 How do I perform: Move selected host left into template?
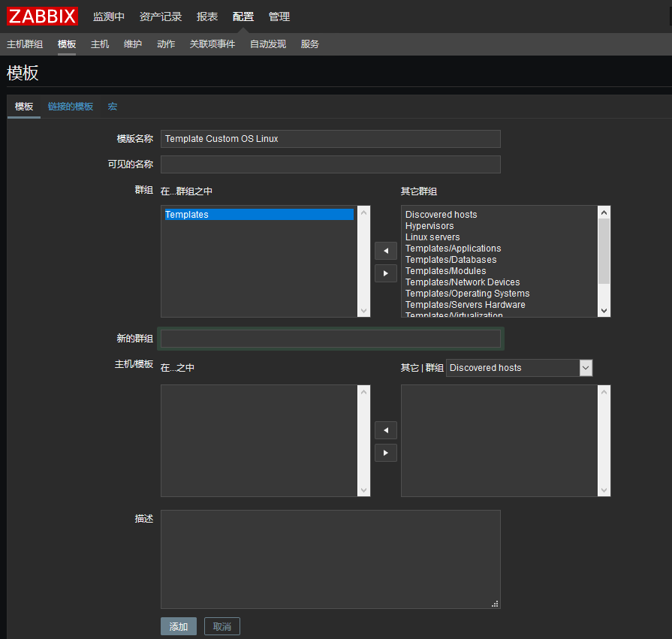click(x=386, y=430)
